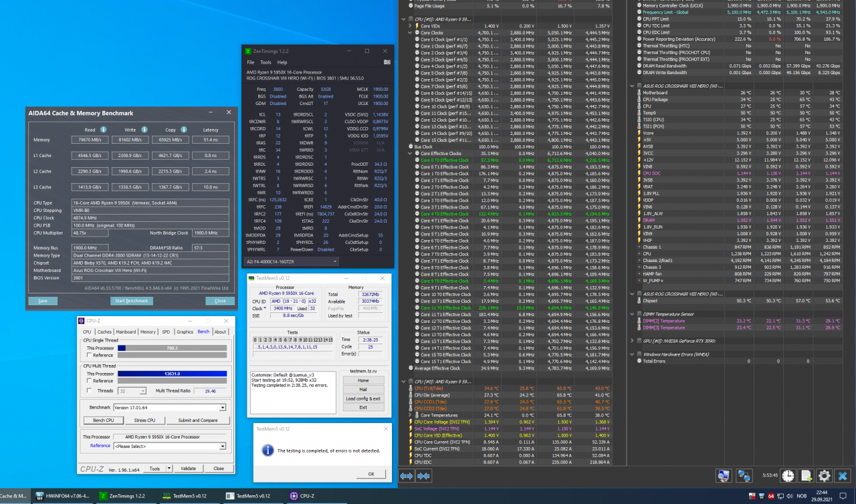Click OK in the TestMem5 dialog

tap(371, 474)
